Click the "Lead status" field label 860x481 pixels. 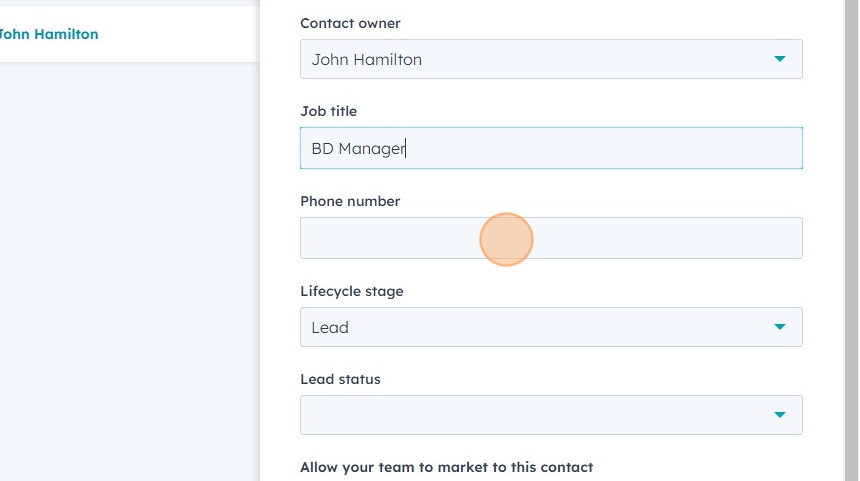[340, 379]
